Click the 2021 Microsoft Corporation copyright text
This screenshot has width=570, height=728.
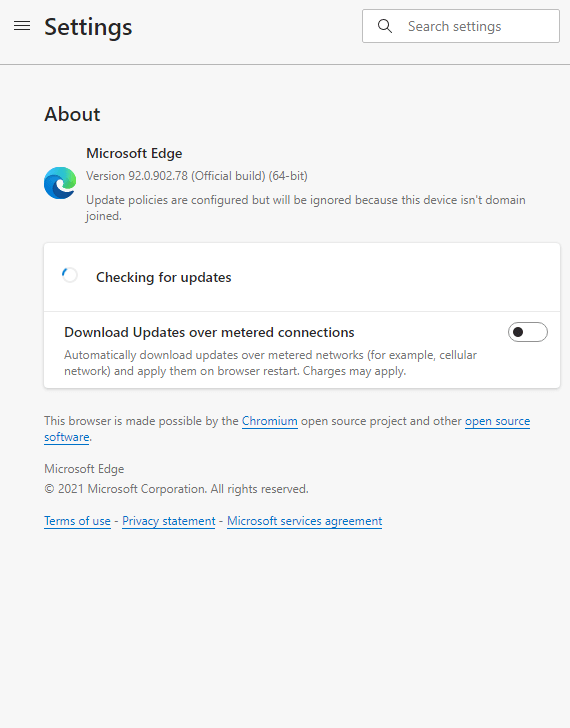point(176,489)
